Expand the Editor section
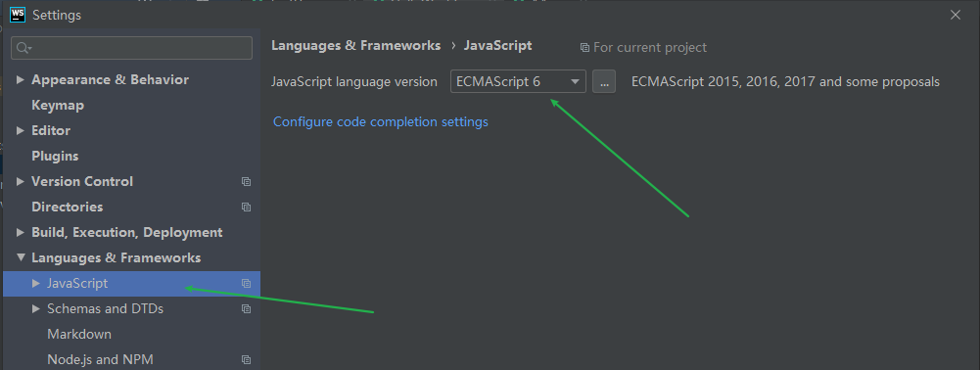 tap(20, 130)
